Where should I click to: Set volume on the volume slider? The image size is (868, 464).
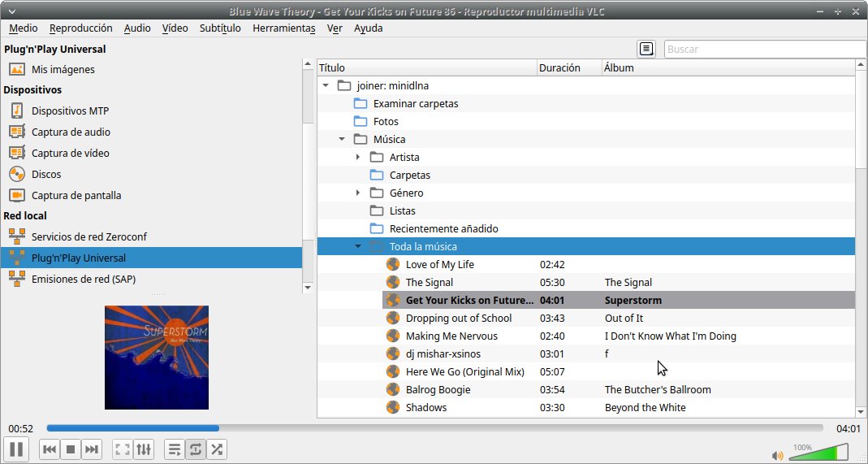(818, 452)
